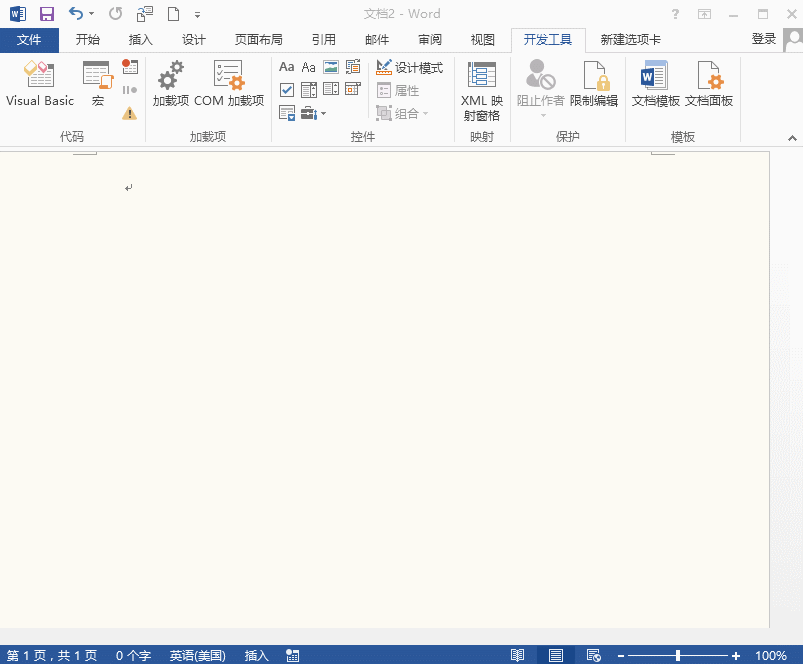Screen dimensions: 803x664
Task: Insert combo box content control
Action: pyautogui.click(x=309, y=90)
